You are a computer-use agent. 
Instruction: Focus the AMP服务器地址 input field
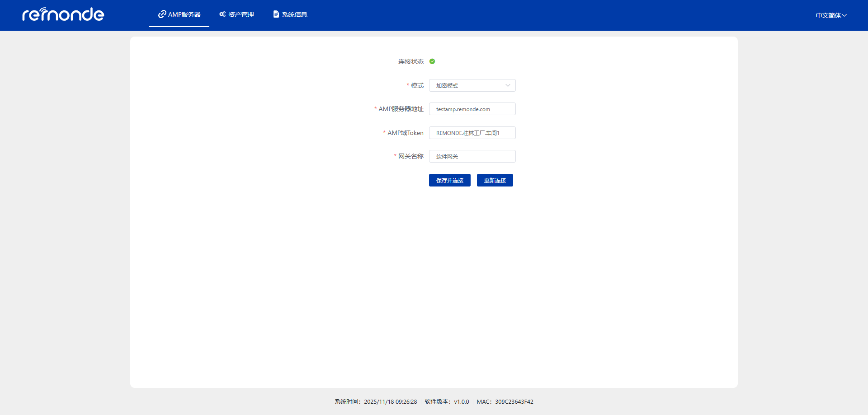[472, 109]
